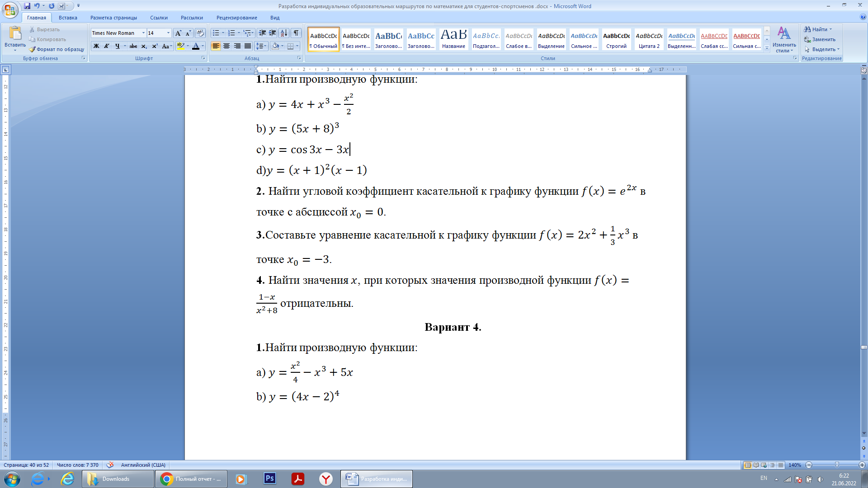This screenshot has height=488, width=868.
Task: Switch to the Ссылки ribbon tab
Action: 159,18
